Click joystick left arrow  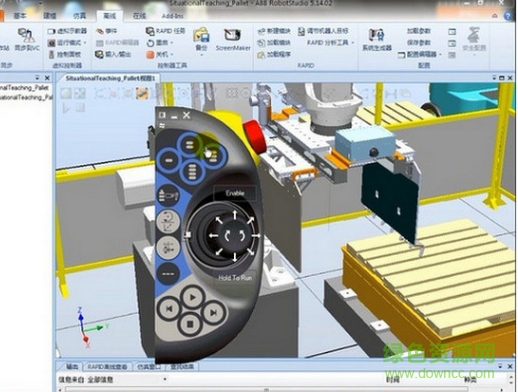(213, 236)
